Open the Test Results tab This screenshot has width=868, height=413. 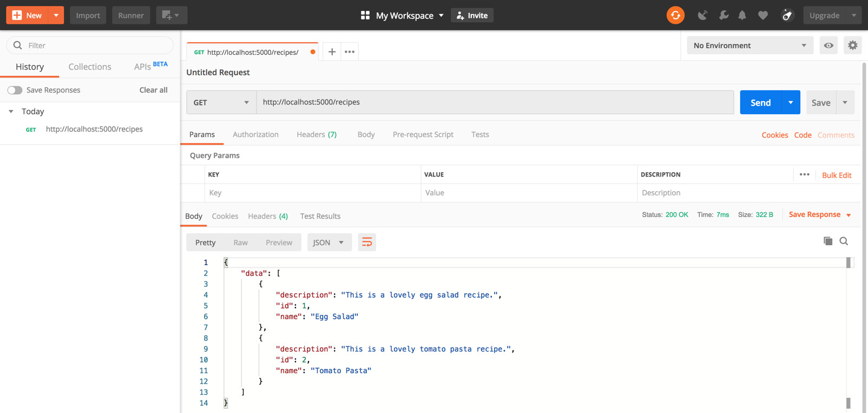point(320,216)
